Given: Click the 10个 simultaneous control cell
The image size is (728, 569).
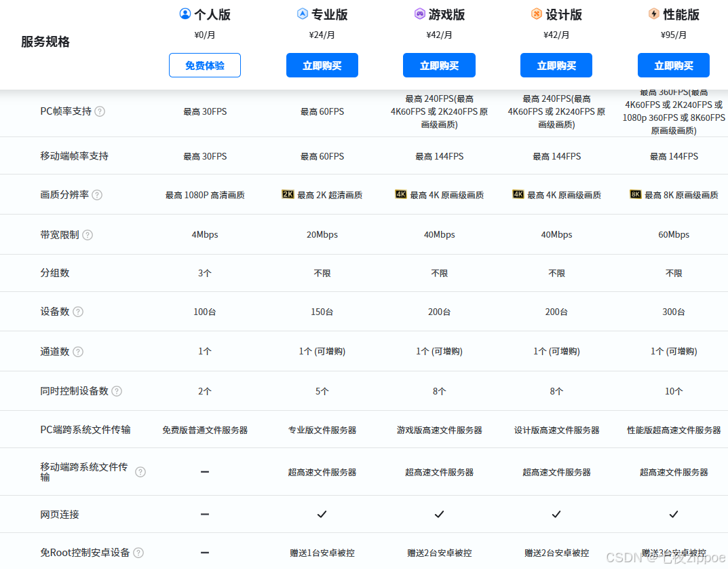Looking at the screenshot, I should pyautogui.click(x=674, y=392).
